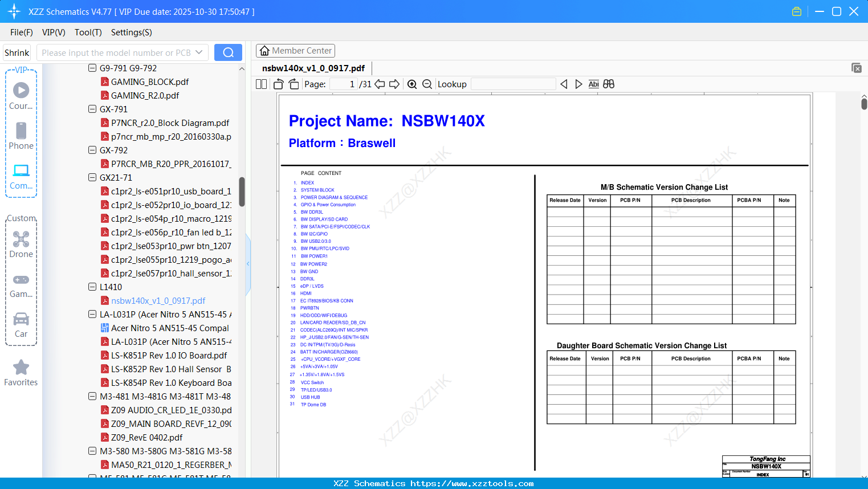The height and width of the screenshot is (489, 868).
Task: Open Favorites star icon
Action: tap(21, 367)
